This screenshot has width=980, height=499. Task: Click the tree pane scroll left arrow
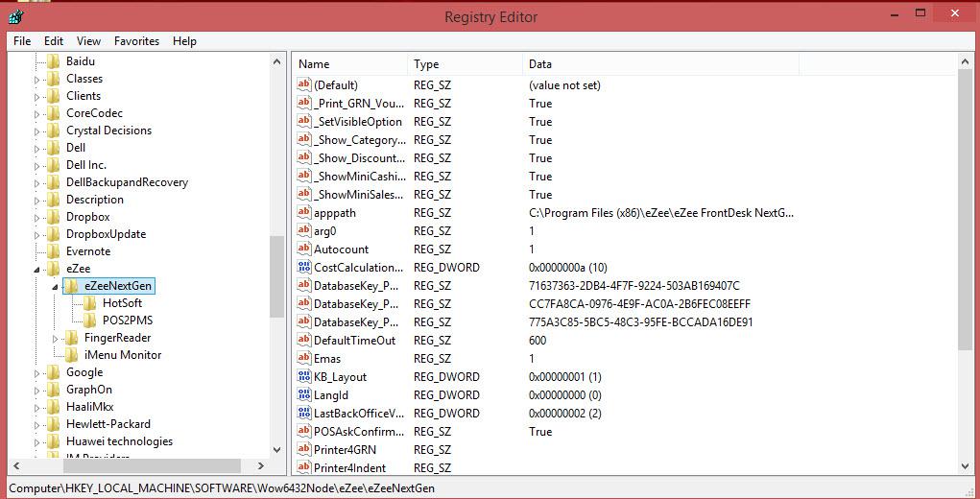[16, 466]
